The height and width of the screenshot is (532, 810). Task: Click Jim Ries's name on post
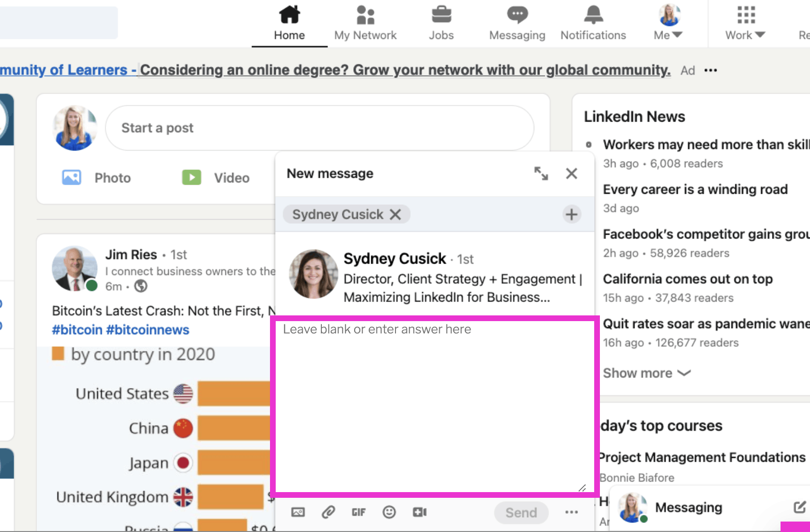(x=131, y=255)
